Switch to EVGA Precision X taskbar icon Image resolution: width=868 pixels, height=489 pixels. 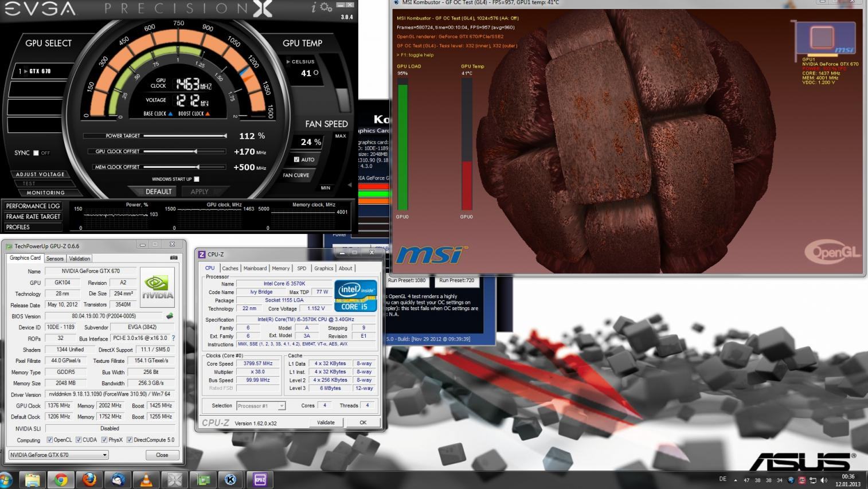pos(174,480)
